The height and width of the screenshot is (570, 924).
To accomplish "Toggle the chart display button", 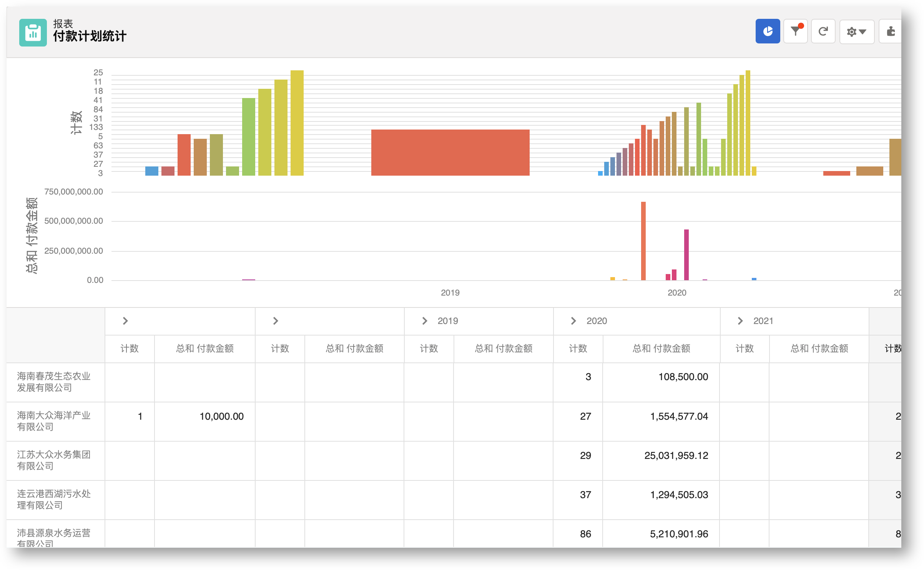I will (768, 31).
